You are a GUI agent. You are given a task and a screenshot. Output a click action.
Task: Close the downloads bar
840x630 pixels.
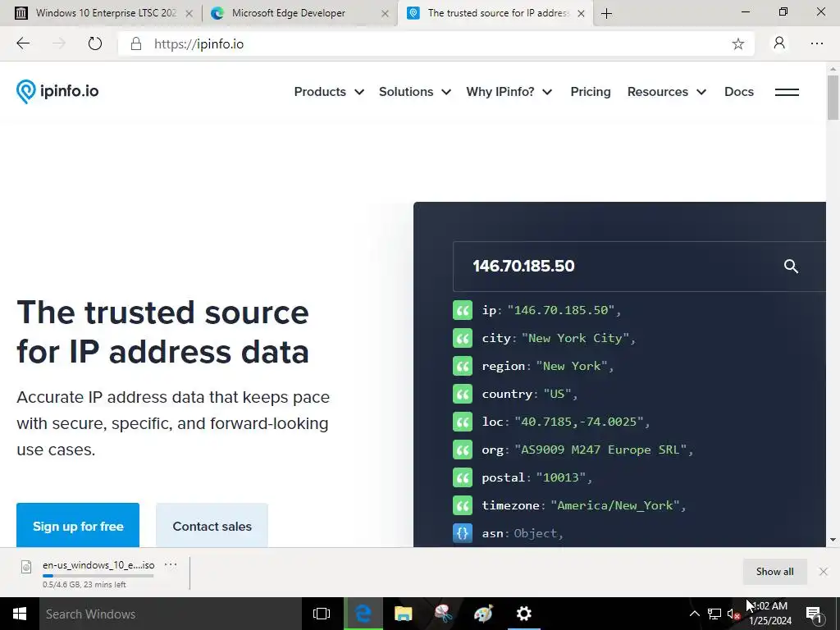pyautogui.click(x=824, y=572)
